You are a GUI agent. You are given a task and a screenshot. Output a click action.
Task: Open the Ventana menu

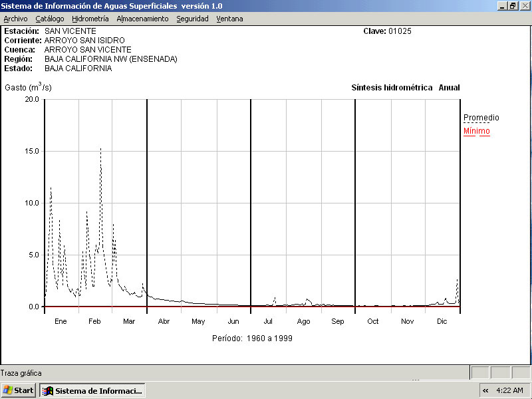tap(229, 19)
